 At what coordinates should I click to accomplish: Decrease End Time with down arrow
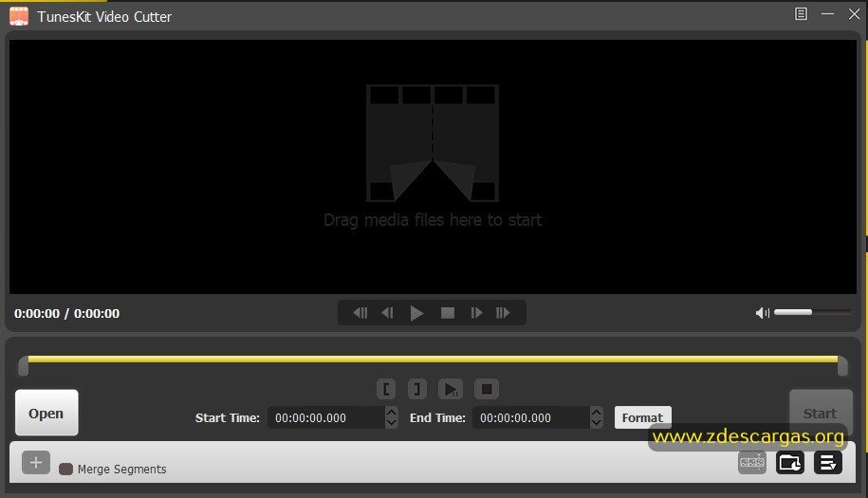[x=596, y=423]
